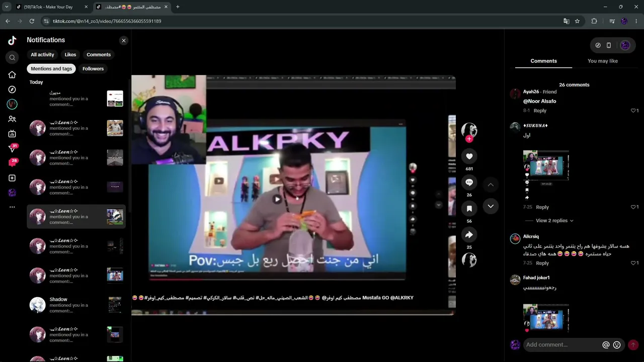Switch to the TikTok - Make Your Day tab
This screenshot has width=644, height=362.
click(x=49, y=7)
